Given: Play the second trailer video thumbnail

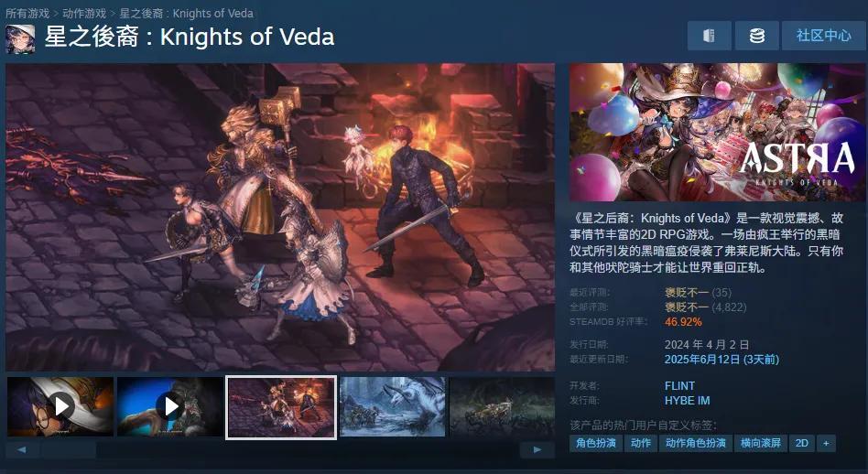Looking at the screenshot, I should (x=170, y=406).
